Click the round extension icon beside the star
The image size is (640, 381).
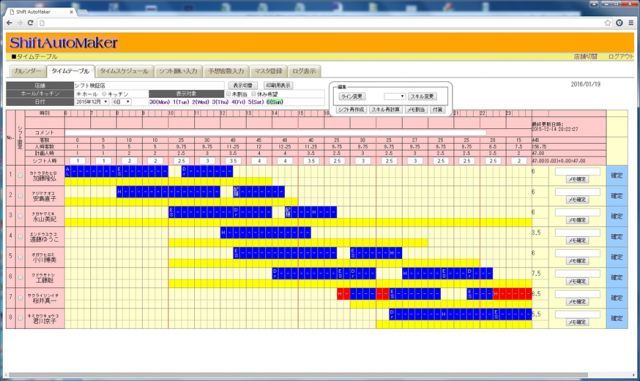click(x=620, y=23)
